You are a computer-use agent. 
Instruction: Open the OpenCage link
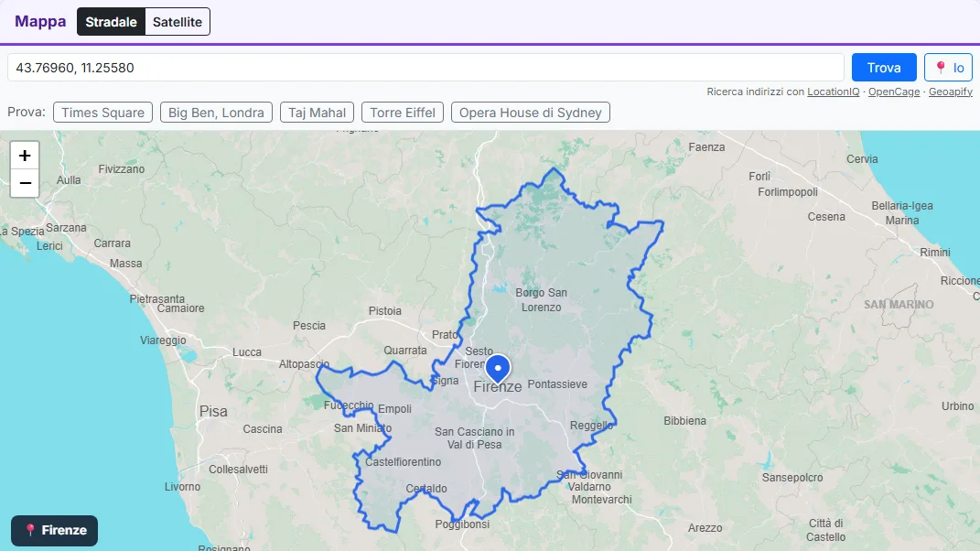[894, 92]
